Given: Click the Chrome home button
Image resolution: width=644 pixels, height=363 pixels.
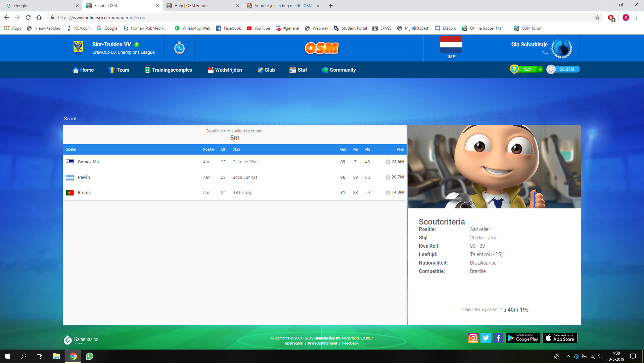Looking at the screenshot, I should tap(39, 17).
